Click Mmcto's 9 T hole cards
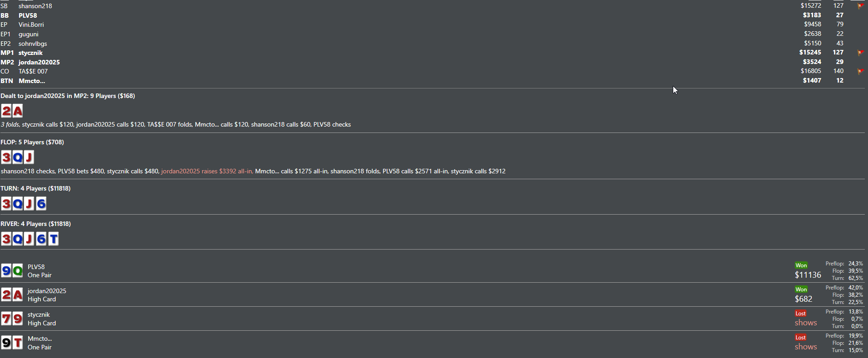 pos(12,343)
